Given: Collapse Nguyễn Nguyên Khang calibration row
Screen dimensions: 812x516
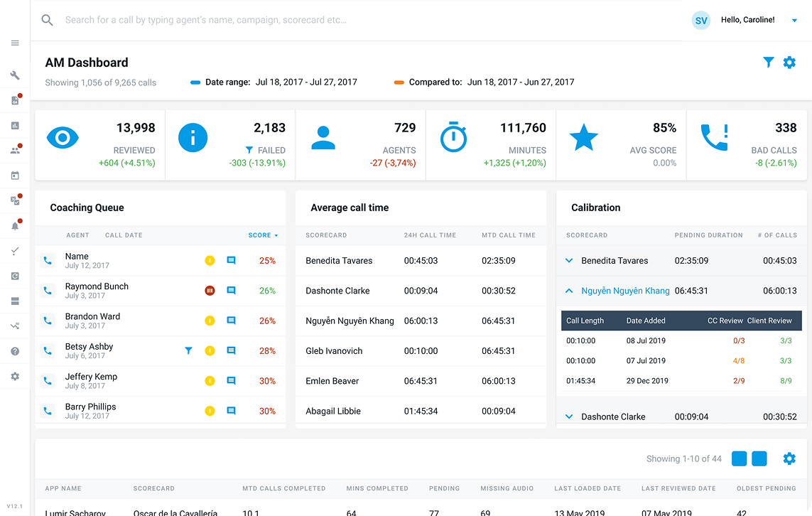Looking at the screenshot, I should [x=569, y=291].
